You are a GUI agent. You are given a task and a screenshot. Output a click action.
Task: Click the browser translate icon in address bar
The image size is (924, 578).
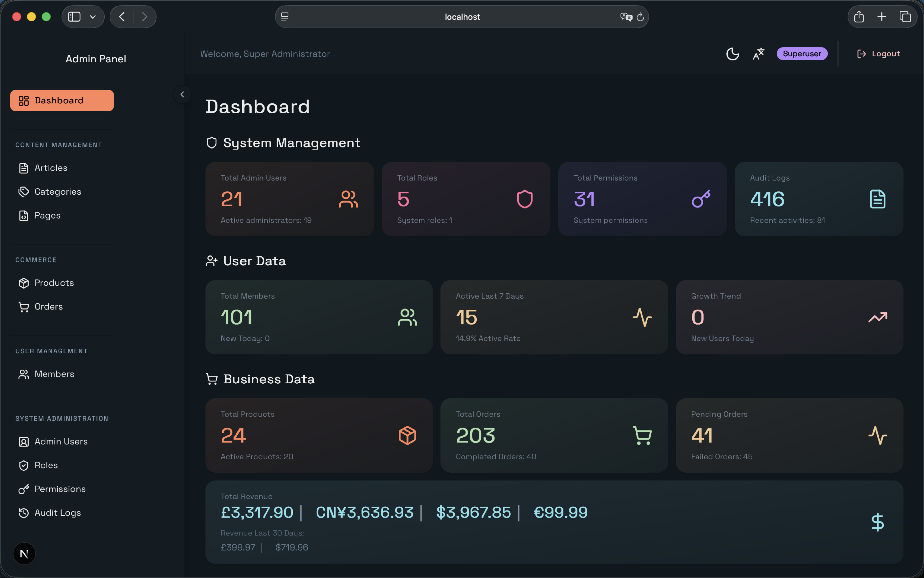click(x=626, y=17)
